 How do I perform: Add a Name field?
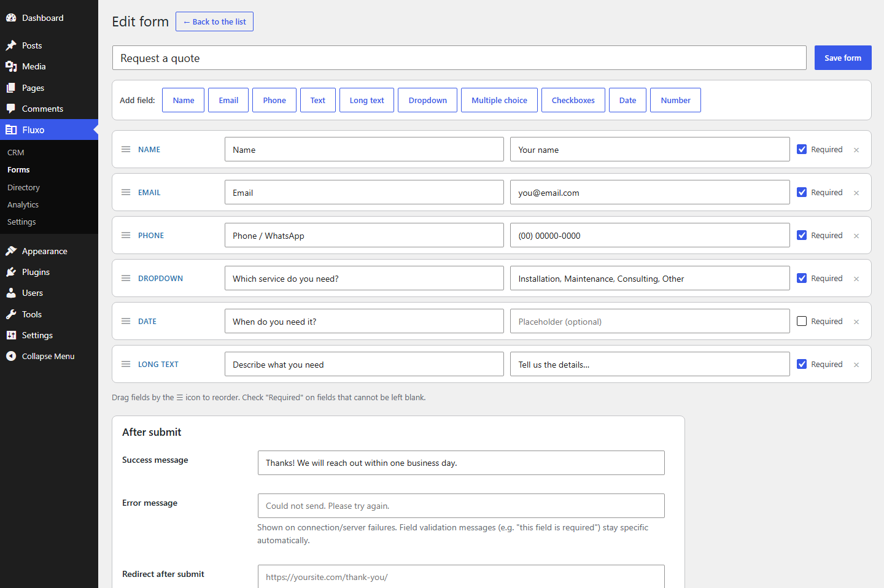click(x=184, y=100)
